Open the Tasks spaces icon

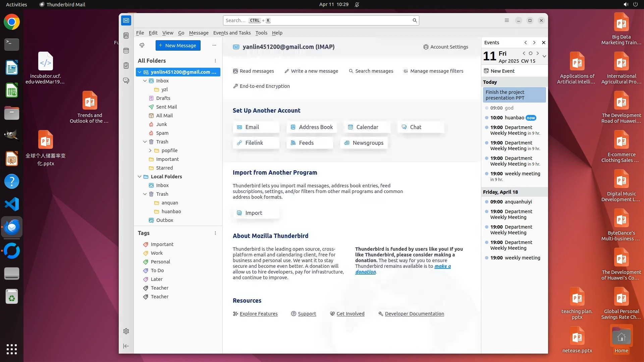(x=126, y=66)
